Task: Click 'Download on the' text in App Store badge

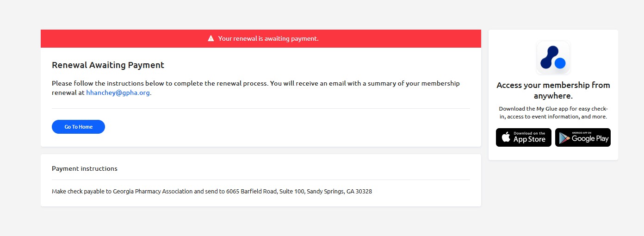Action: point(529,133)
